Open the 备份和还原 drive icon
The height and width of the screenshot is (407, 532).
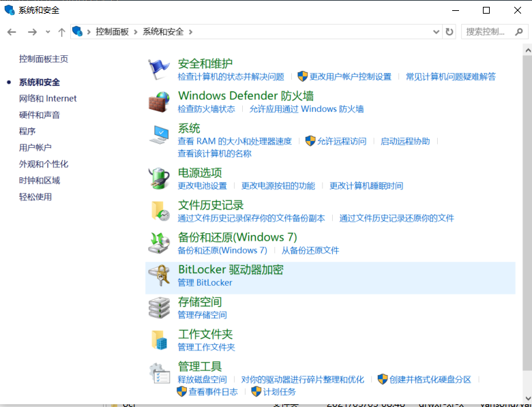tap(159, 243)
